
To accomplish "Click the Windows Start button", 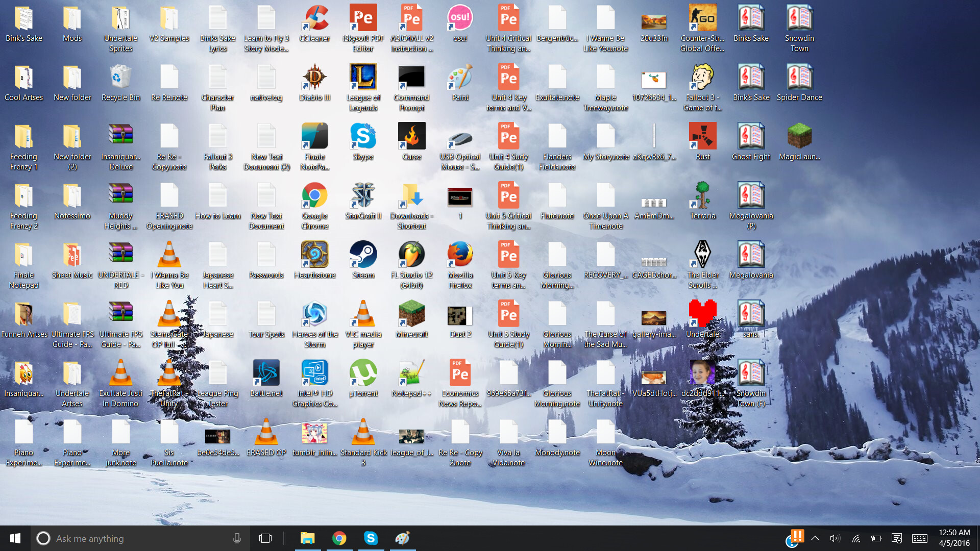I will (x=15, y=538).
